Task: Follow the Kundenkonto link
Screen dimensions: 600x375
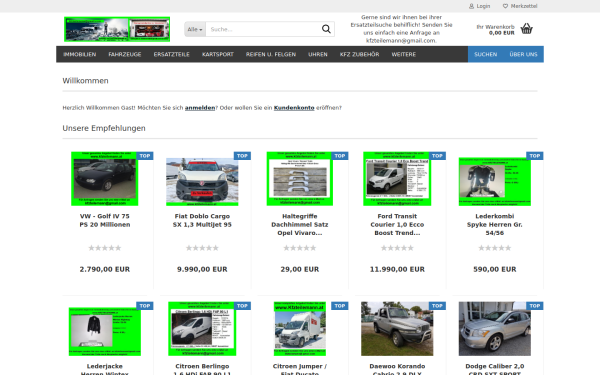Action: coord(294,108)
